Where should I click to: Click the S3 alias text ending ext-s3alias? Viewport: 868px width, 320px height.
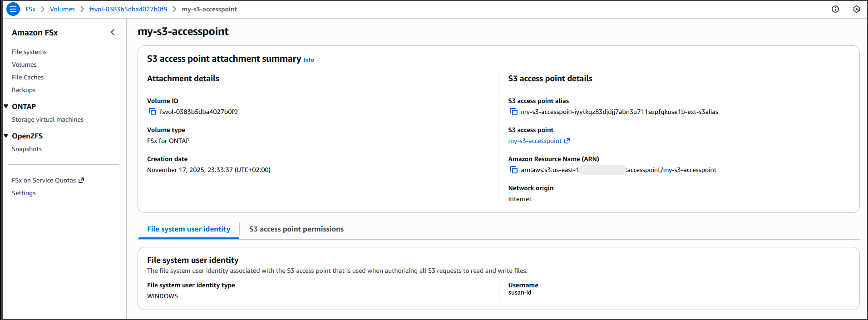pyautogui.click(x=619, y=112)
